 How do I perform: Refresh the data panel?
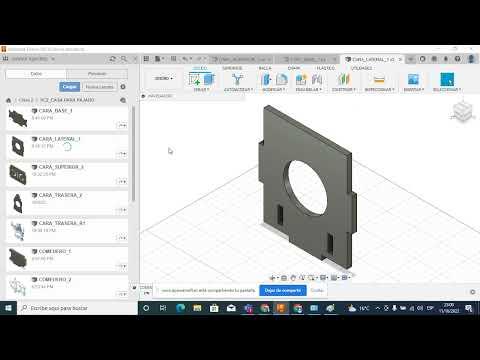113,59
